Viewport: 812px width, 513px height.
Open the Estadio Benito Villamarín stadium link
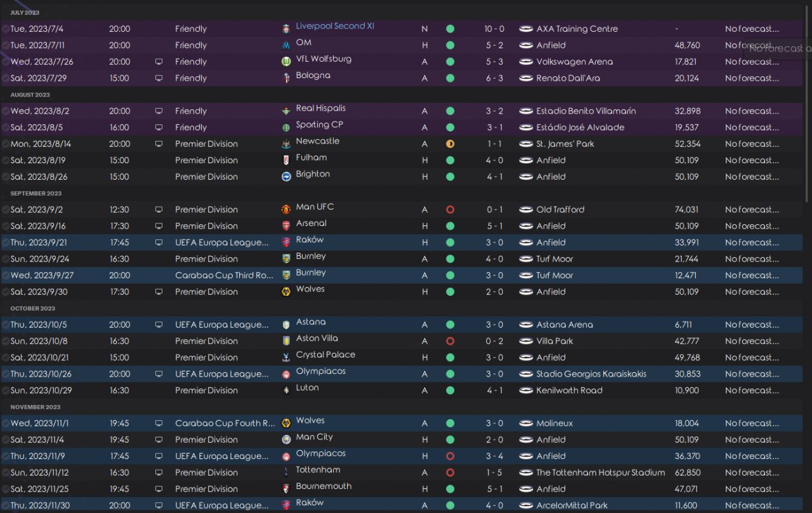pyautogui.click(x=586, y=111)
